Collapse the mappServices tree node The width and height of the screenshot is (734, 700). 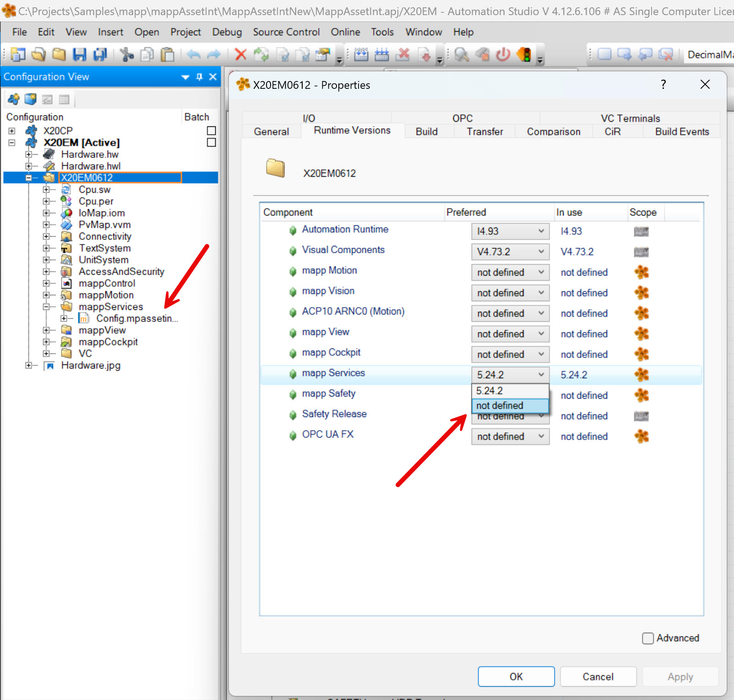(x=46, y=307)
